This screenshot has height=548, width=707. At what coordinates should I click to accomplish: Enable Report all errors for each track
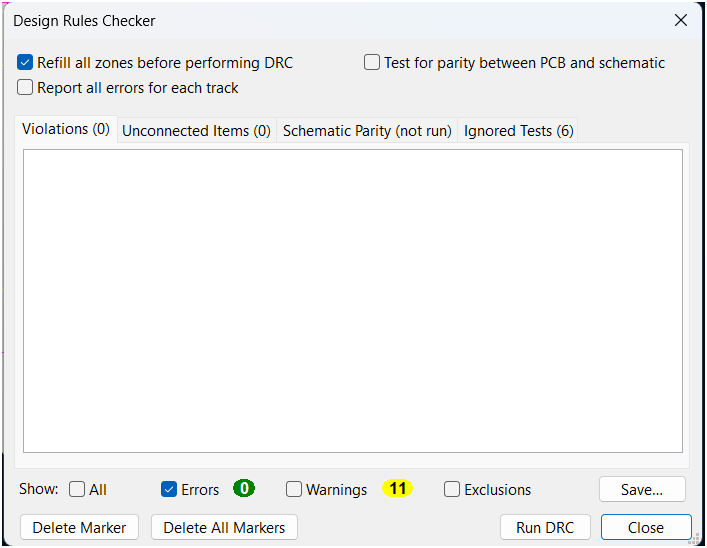[25, 87]
